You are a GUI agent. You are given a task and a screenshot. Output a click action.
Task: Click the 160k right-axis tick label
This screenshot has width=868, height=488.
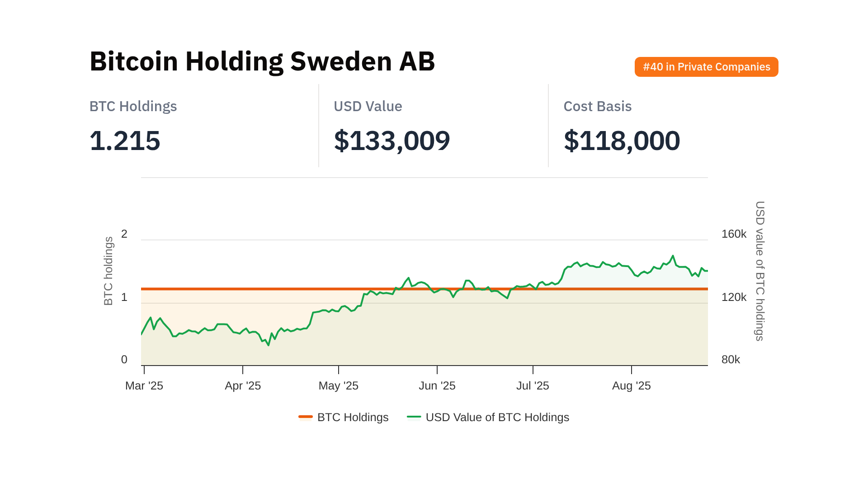pos(734,234)
